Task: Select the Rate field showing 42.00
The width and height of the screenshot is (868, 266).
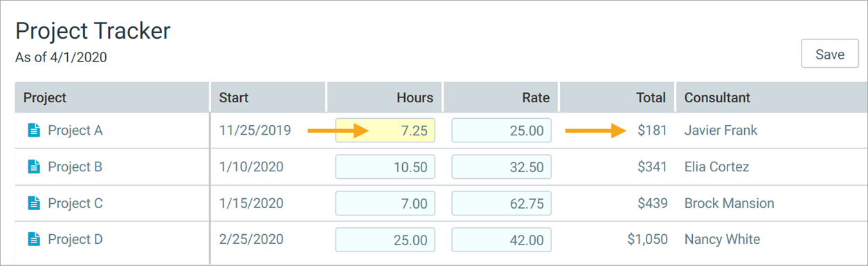Action: point(502,240)
